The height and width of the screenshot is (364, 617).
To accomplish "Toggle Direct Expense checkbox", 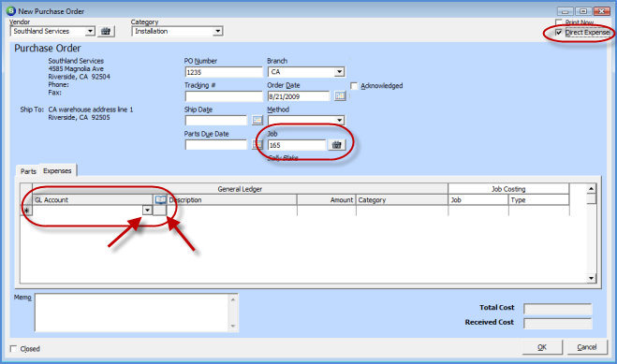I will point(559,33).
